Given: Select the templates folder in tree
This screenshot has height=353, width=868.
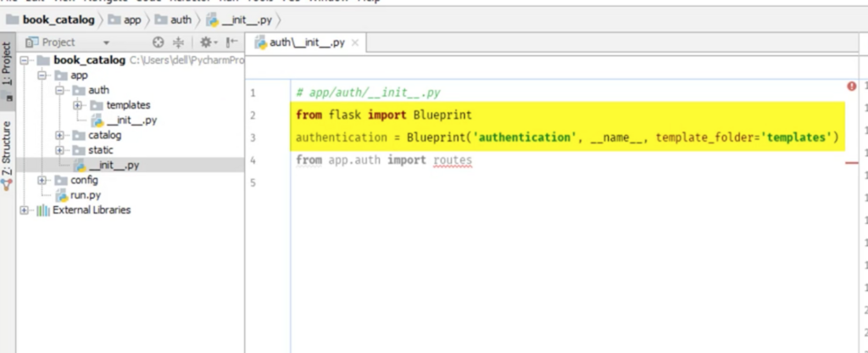Looking at the screenshot, I should (129, 105).
